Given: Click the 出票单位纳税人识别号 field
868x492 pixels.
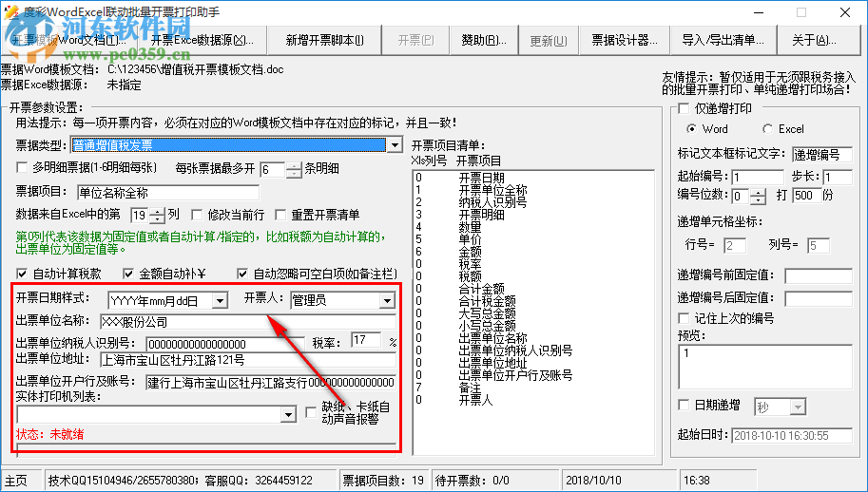Looking at the screenshot, I should (x=225, y=344).
